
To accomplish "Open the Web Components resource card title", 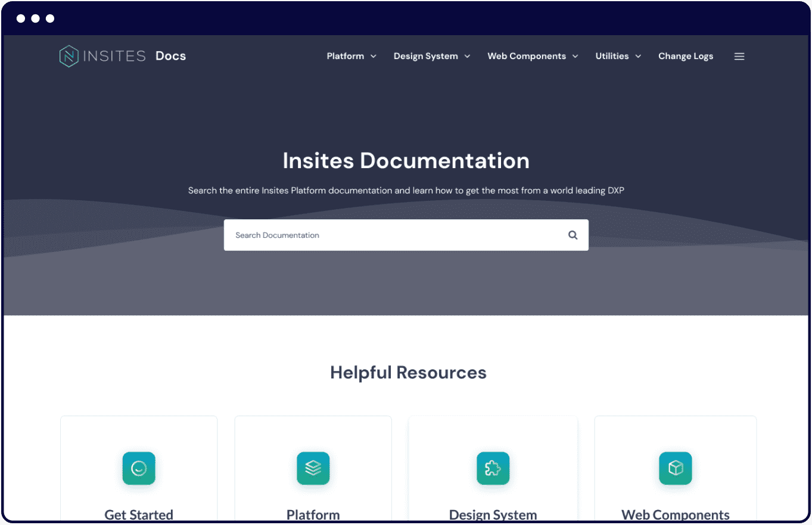I will (x=676, y=515).
